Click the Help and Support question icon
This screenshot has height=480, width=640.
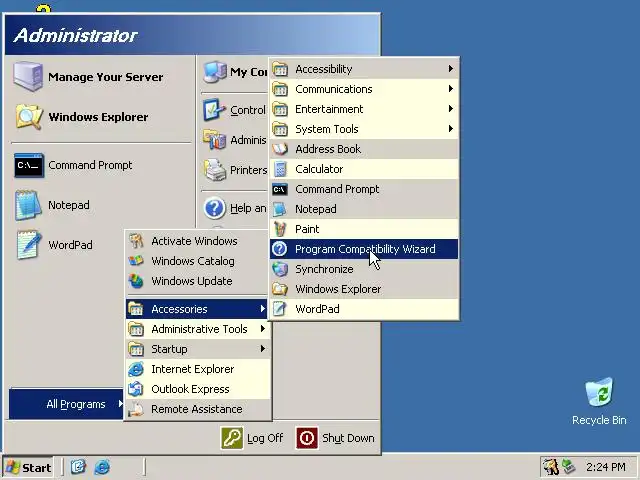point(214,208)
